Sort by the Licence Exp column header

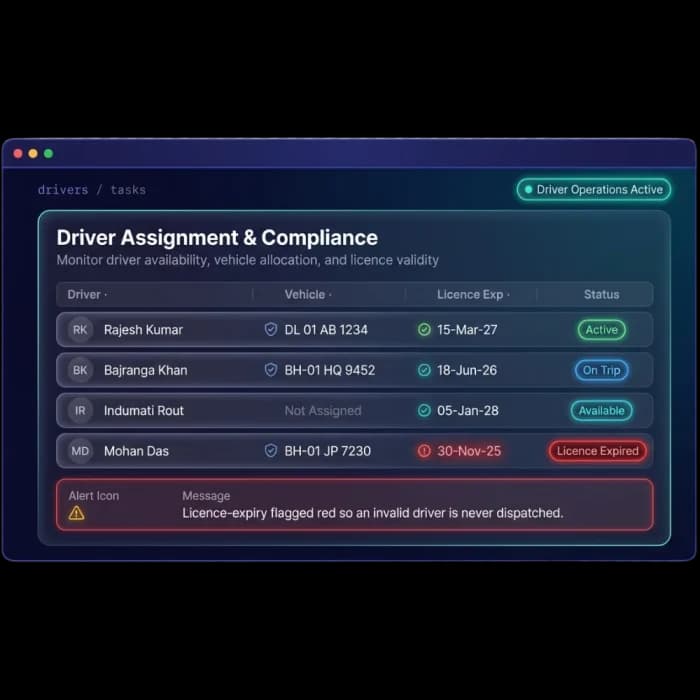[x=473, y=295]
